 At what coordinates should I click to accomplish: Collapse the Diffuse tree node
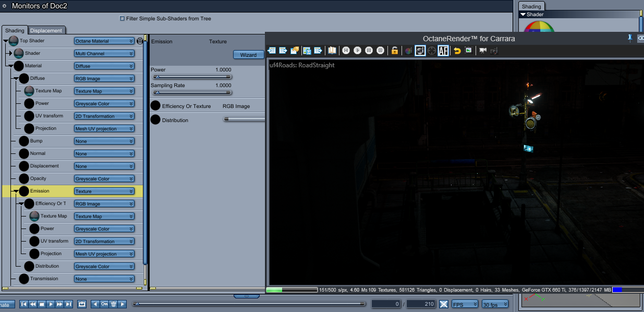[x=16, y=79]
